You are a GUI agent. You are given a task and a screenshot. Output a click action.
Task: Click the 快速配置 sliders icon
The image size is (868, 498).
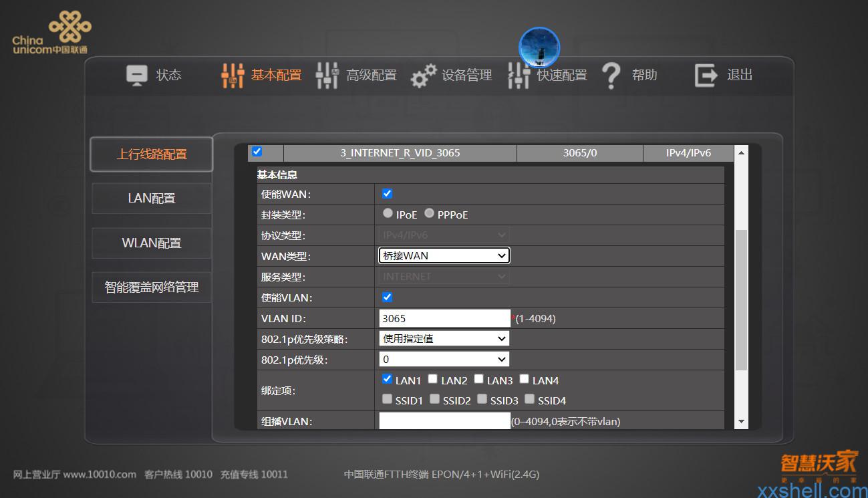[x=519, y=76]
